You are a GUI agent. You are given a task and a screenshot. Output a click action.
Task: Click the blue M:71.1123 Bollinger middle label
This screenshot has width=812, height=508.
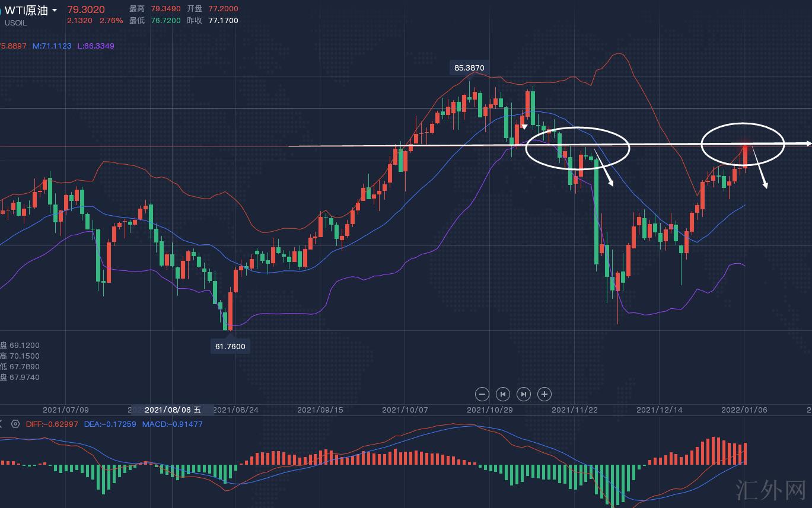[52, 46]
